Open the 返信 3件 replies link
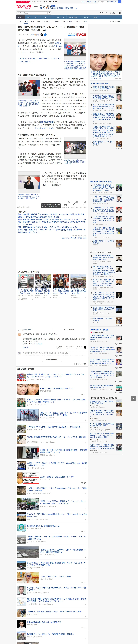 pyautogui.click(x=26, y=347)
